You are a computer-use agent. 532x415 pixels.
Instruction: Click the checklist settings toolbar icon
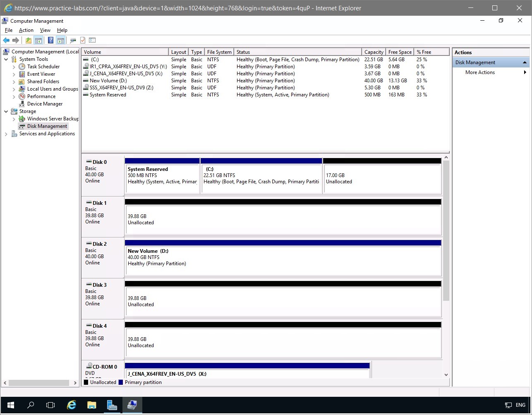point(92,40)
